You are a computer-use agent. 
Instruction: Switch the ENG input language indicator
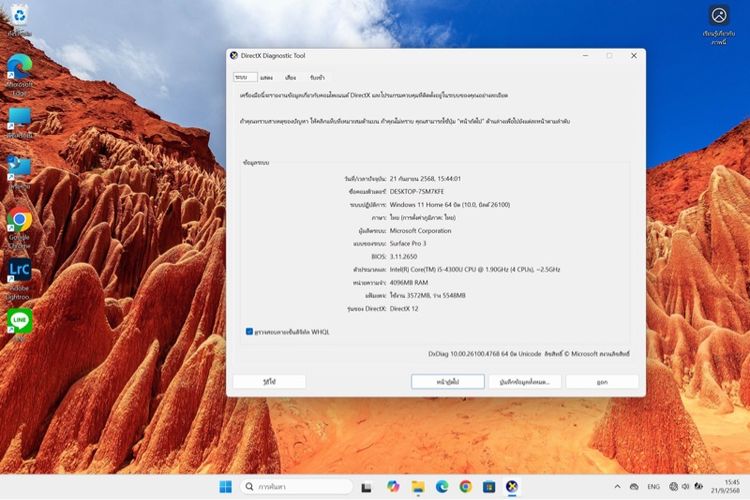tap(653, 487)
